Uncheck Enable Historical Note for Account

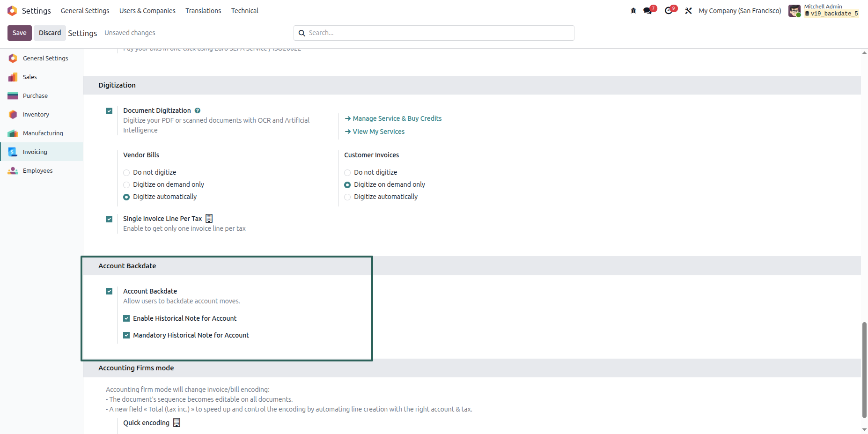pyautogui.click(x=126, y=318)
